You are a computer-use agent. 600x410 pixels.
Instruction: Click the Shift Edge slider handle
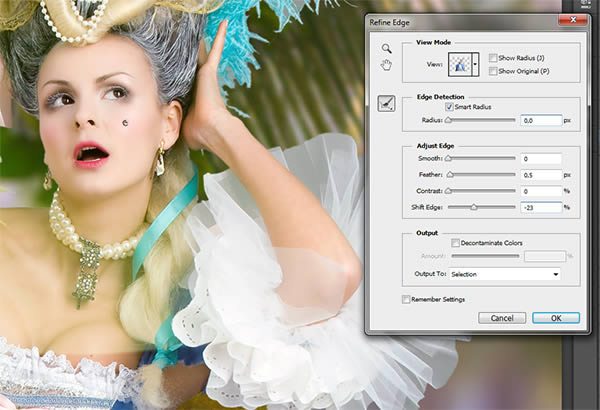pos(474,207)
